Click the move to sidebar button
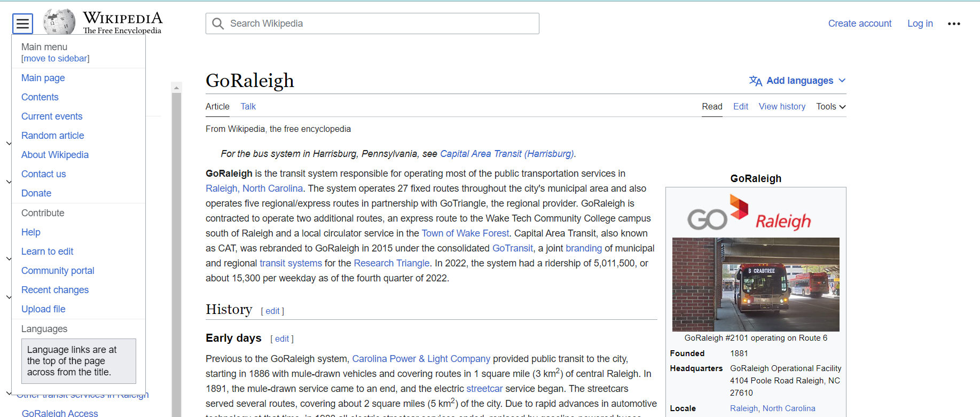The image size is (980, 417). pyautogui.click(x=56, y=59)
